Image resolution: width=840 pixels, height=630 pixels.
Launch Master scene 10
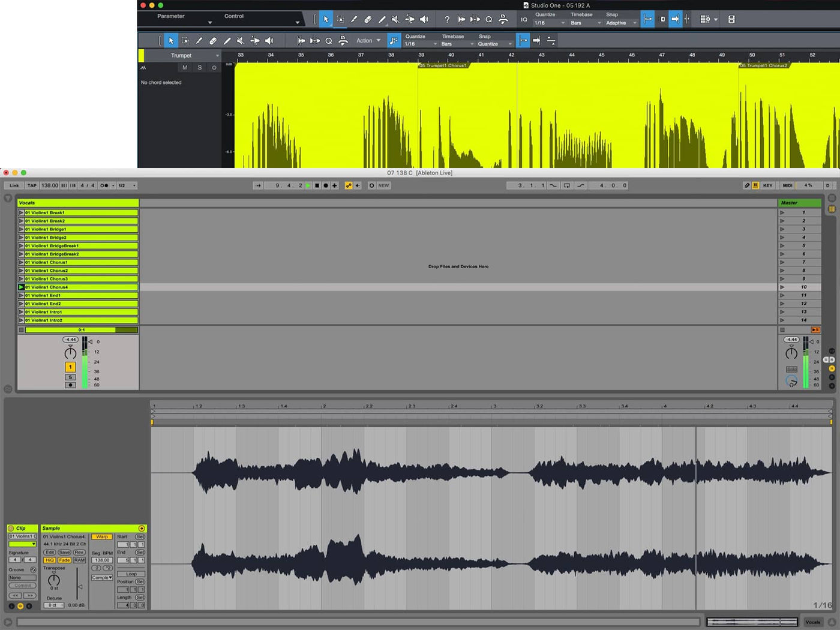tap(782, 287)
